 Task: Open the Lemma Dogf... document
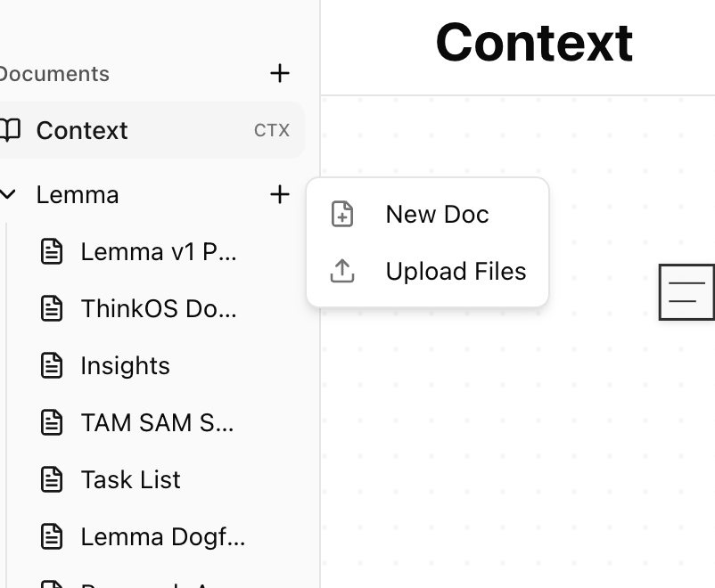pos(162,536)
